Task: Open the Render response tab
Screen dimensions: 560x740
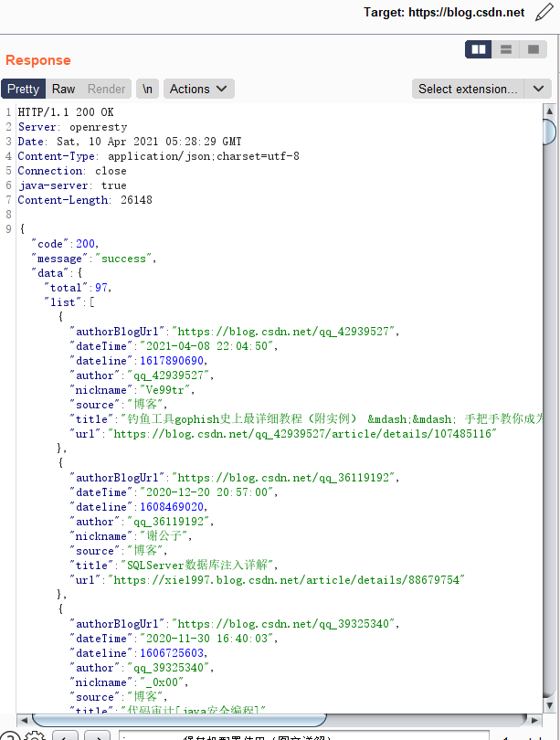Action: tap(106, 89)
